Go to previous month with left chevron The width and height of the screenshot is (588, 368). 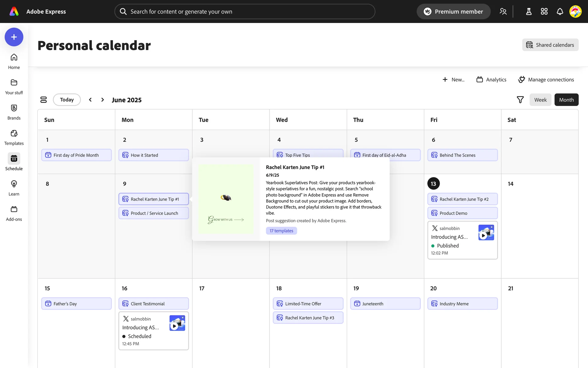tap(90, 100)
